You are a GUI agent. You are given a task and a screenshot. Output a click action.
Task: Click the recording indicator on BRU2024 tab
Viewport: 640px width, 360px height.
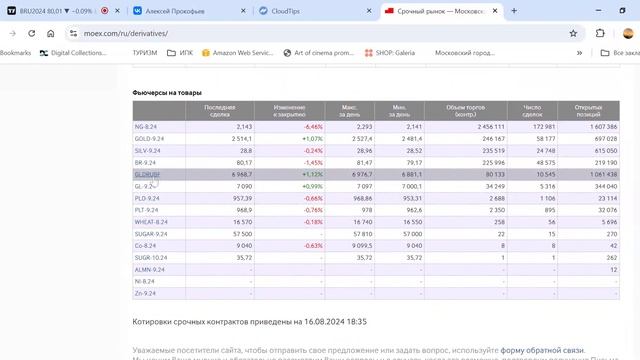tap(105, 11)
